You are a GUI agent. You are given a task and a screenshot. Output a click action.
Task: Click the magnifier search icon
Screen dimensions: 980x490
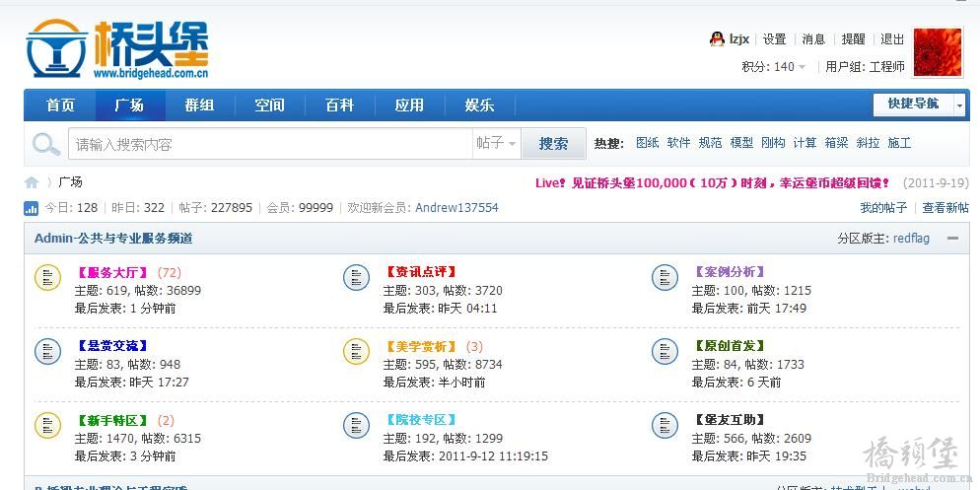point(46,144)
